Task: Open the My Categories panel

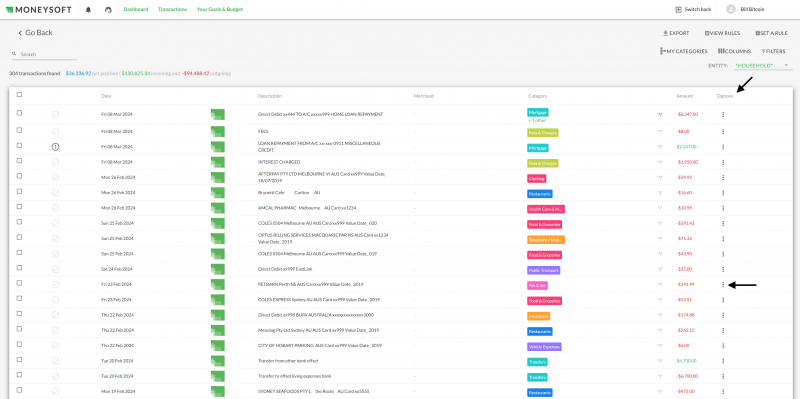Action: point(684,52)
